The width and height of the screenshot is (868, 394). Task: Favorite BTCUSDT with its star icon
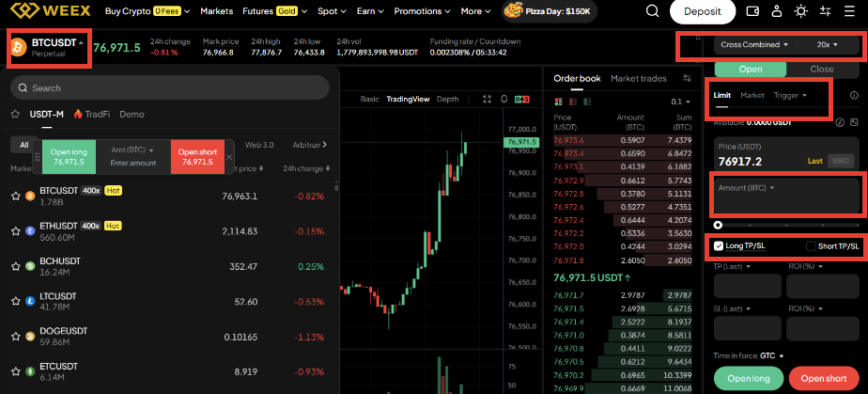pyautogui.click(x=15, y=196)
